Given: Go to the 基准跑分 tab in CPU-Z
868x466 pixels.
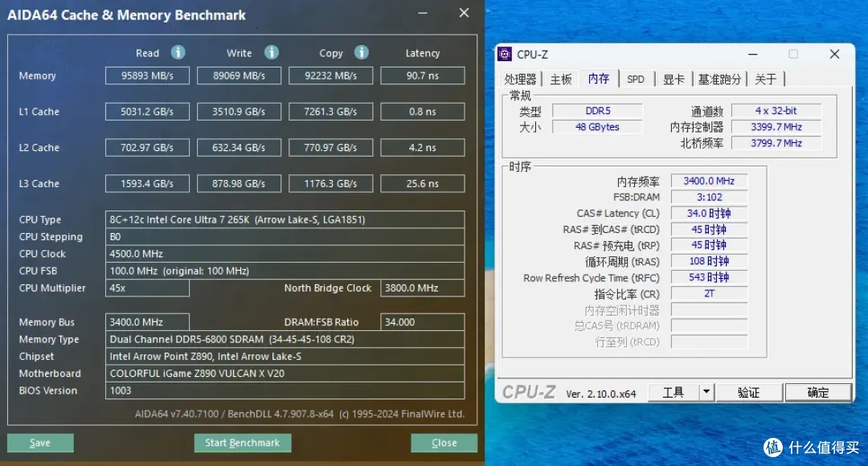Looking at the screenshot, I should [x=719, y=80].
